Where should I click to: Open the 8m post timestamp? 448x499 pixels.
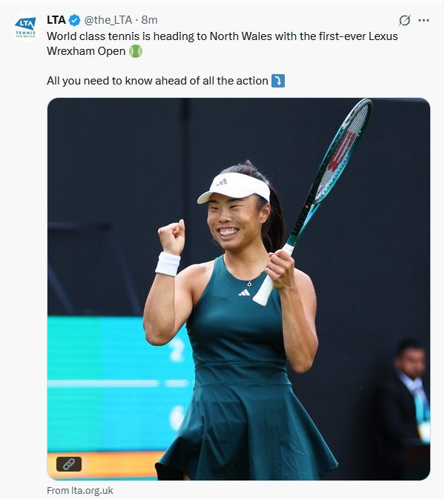[149, 20]
